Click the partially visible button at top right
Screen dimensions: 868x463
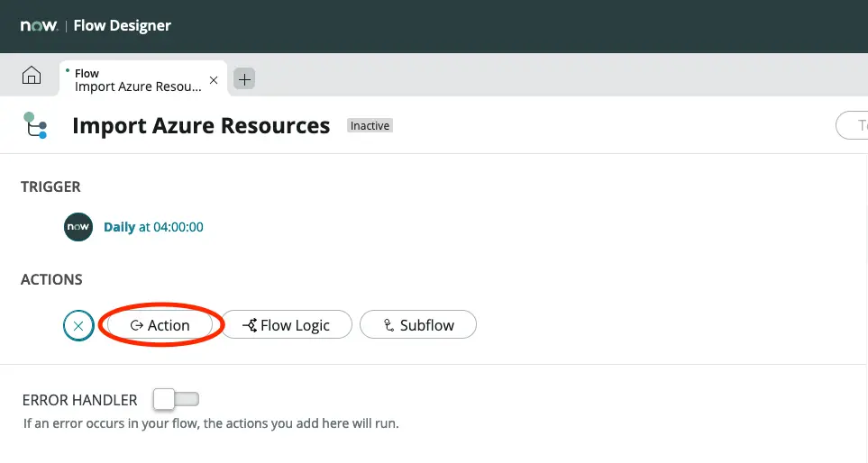[x=852, y=126]
